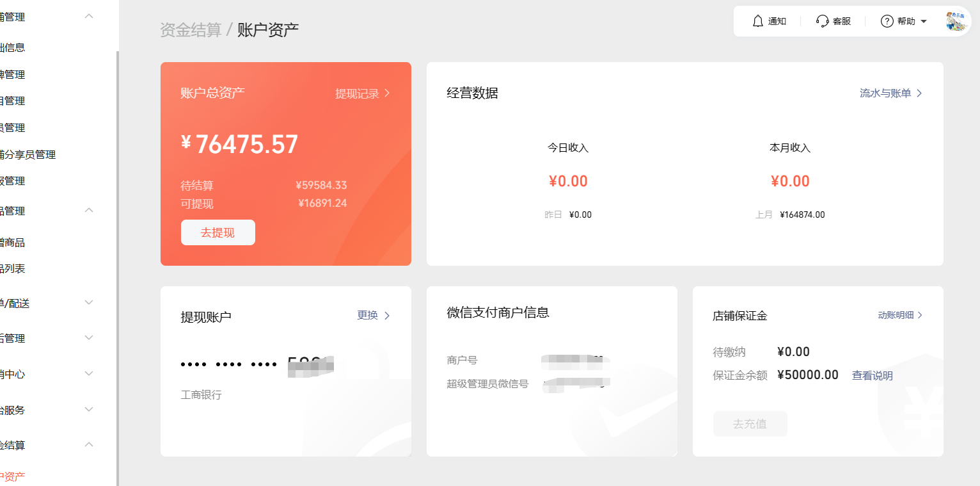Open the 分享员管理 sidebar item

28,155
